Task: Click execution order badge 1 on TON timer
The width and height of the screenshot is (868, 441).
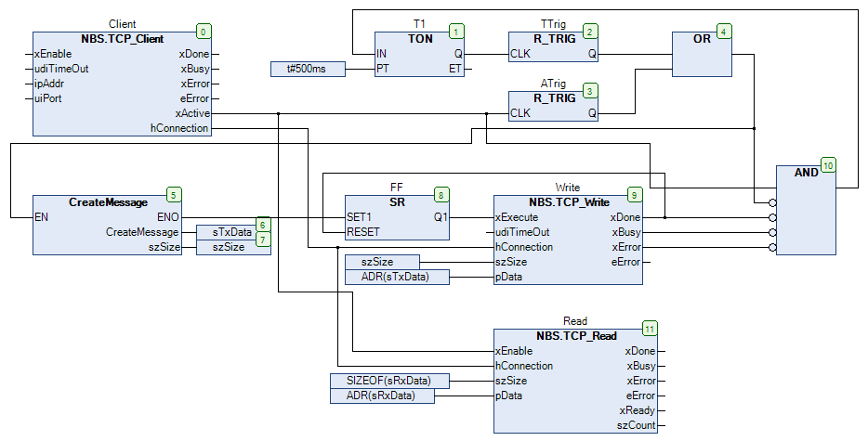Action: 455,31
